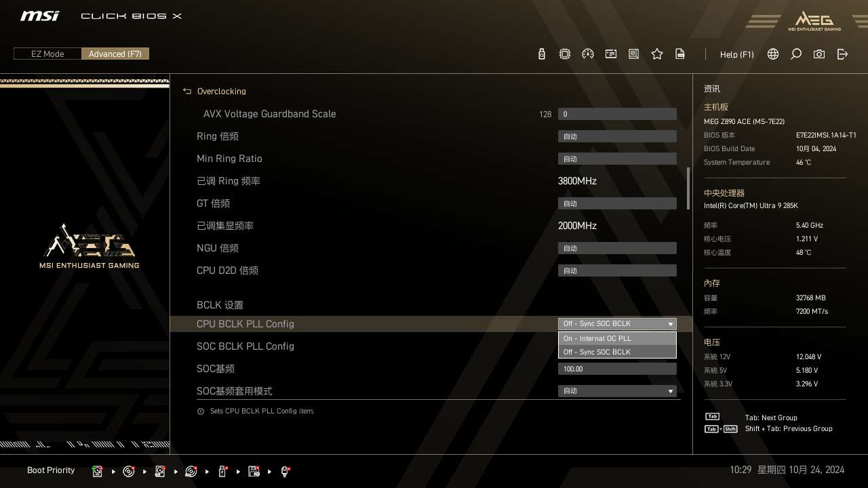Collapse the CPU BCLK PLL Config dropdown
868x488 pixels.
click(x=617, y=324)
